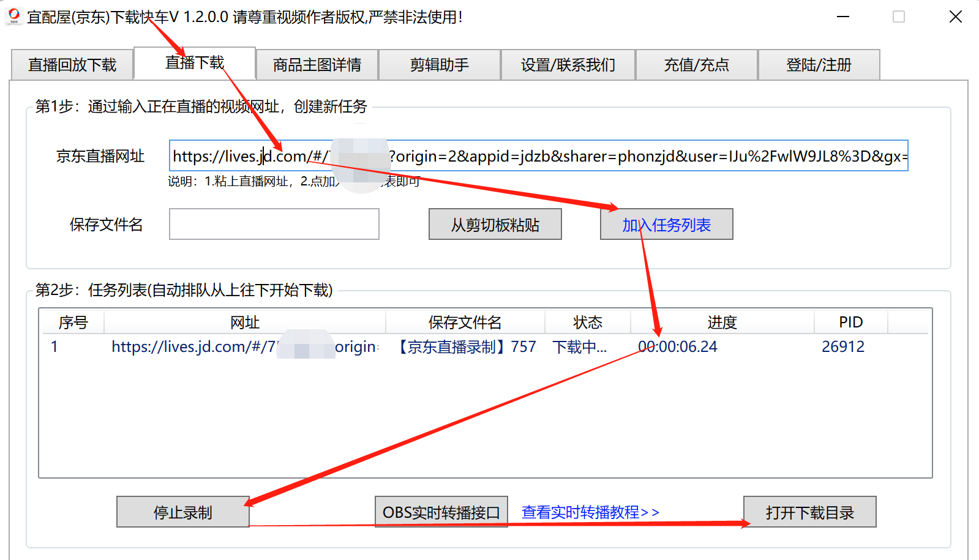The height and width of the screenshot is (560, 979).
Task: Click the 序号 column header
Action: coord(73,323)
